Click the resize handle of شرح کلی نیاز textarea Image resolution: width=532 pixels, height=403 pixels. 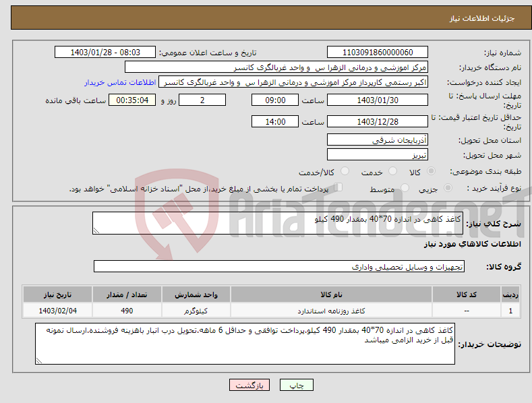pyautogui.click(x=96, y=230)
